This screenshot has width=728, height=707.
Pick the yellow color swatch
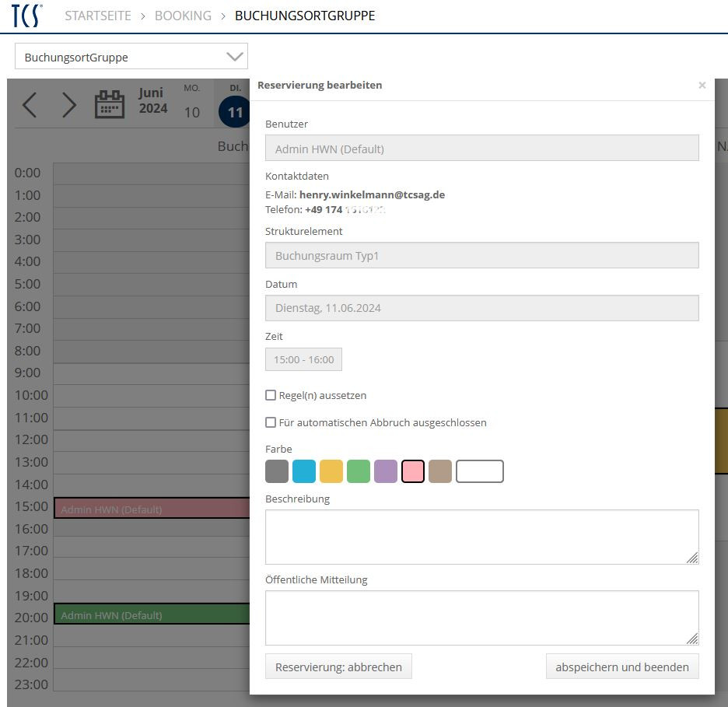tap(331, 471)
